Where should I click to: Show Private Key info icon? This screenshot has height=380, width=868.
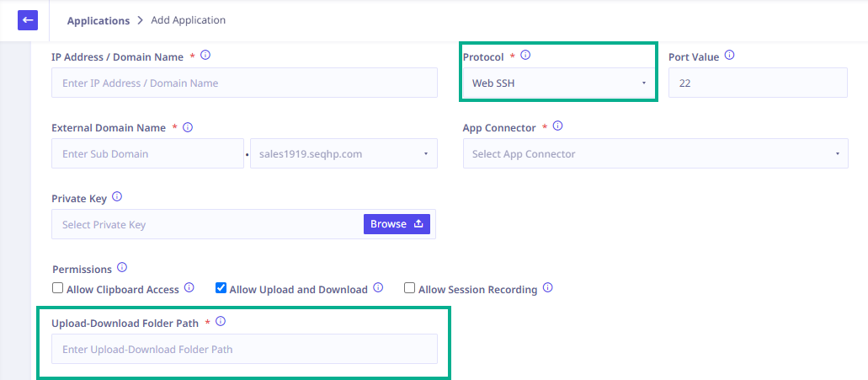(x=117, y=196)
